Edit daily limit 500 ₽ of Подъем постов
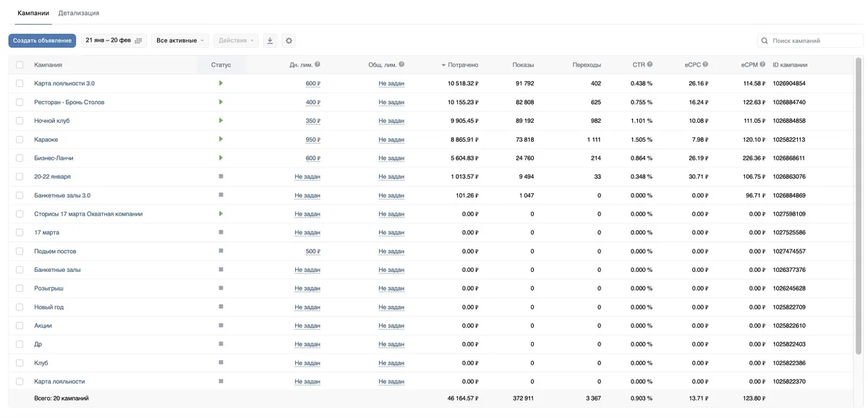 coord(313,252)
